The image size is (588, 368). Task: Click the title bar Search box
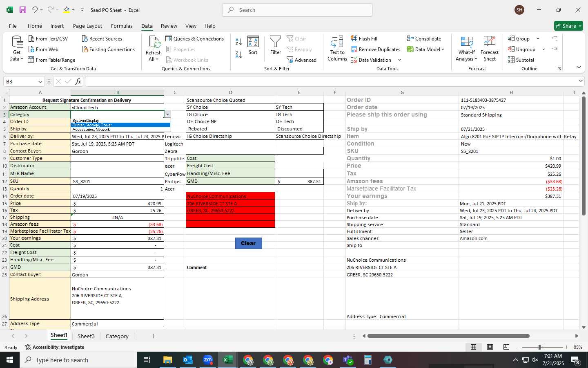(297, 10)
